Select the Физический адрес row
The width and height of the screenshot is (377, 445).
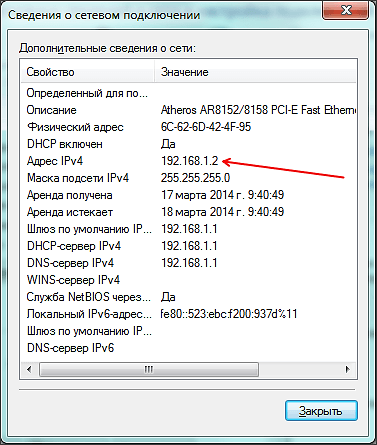pos(189,127)
